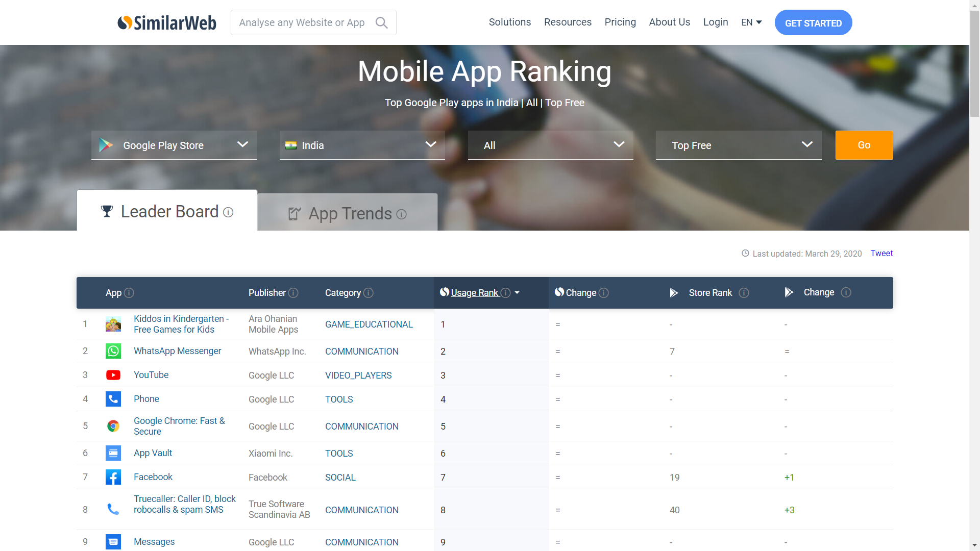This screenshot has height=551, width=980.
Task: Click the Facebook app icon
Action: (113, 477)
